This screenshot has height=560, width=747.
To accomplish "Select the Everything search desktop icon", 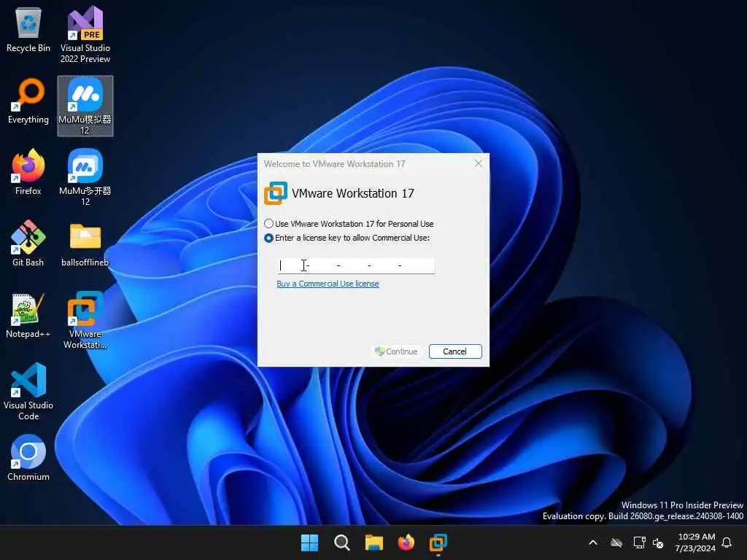I will coord(28,101).
